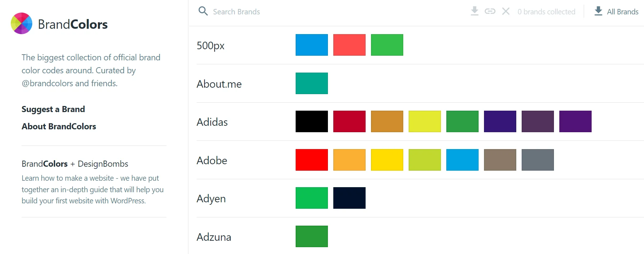Click the Adidas brand name
This screenshot has height=254, width=644.
(212, 122)
